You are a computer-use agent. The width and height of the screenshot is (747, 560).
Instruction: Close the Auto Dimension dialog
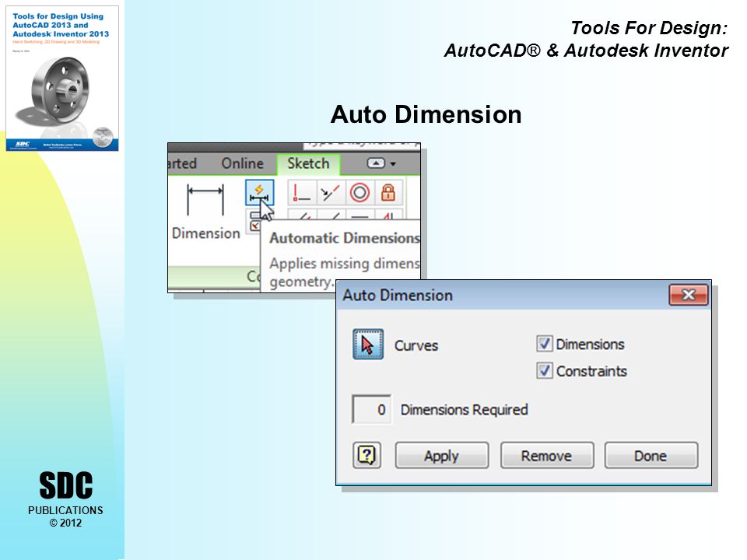coord(689,295)
